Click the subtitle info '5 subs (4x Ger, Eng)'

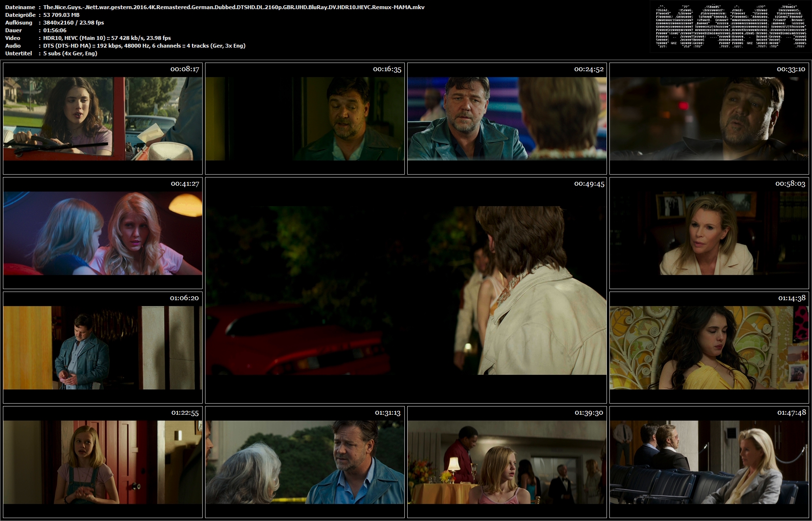click(x=70, y=53)
